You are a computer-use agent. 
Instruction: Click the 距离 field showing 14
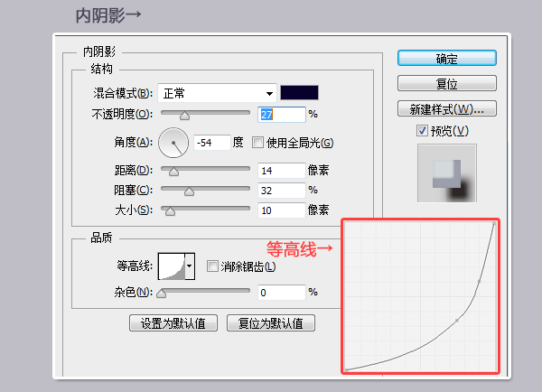click(x=282, y=171)
